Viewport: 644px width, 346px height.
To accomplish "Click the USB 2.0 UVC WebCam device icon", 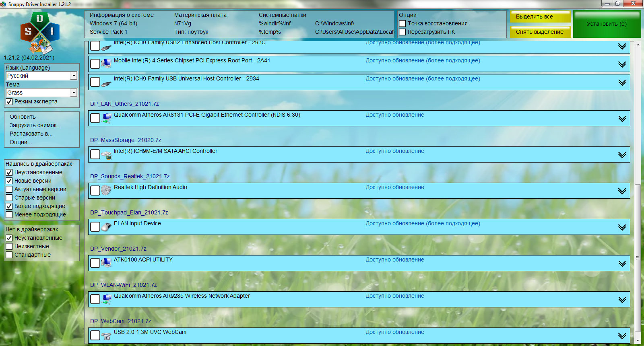I will coord(106,336).
